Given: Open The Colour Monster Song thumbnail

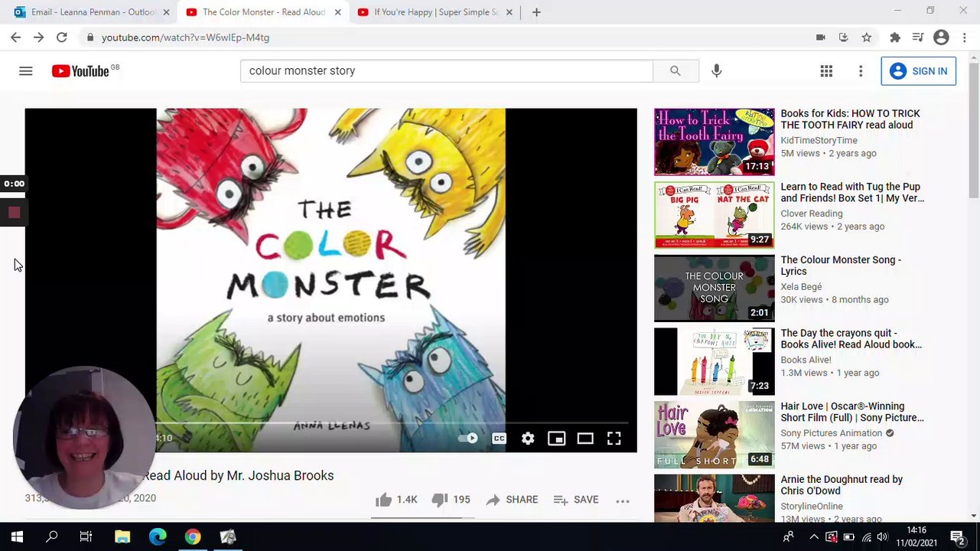Looking at the screenshot, I should pos(714,288).
